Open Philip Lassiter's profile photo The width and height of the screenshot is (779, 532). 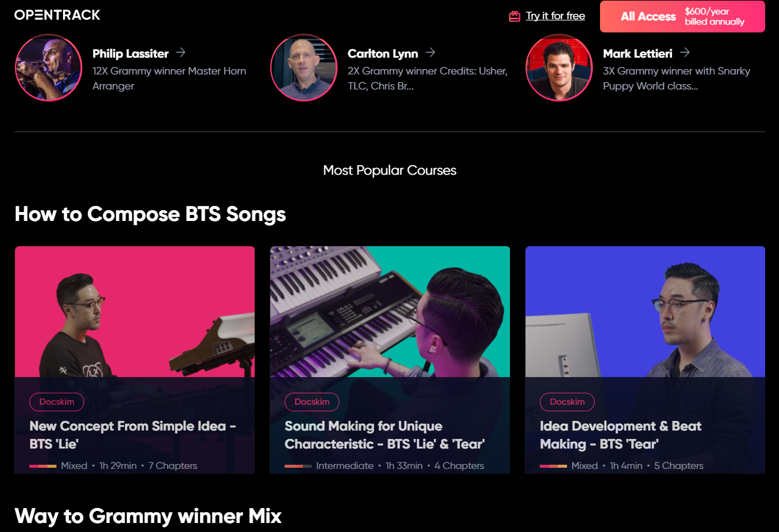[x=49, y=67]
